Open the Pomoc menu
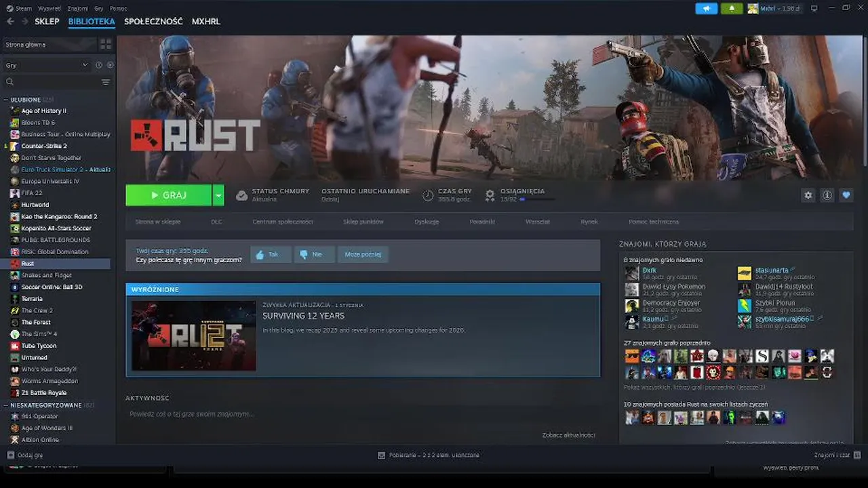The width and height of the screenshot is (868, 488). tap(118, 8)
